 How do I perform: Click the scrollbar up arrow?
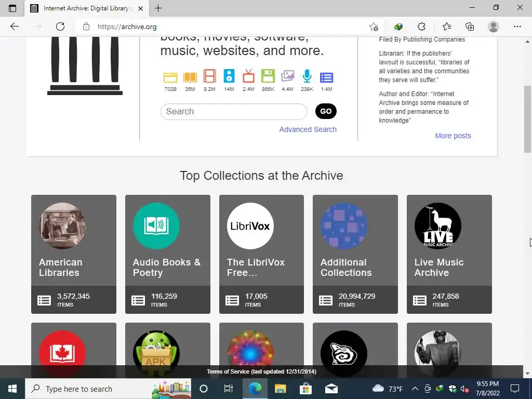point(528,42)
